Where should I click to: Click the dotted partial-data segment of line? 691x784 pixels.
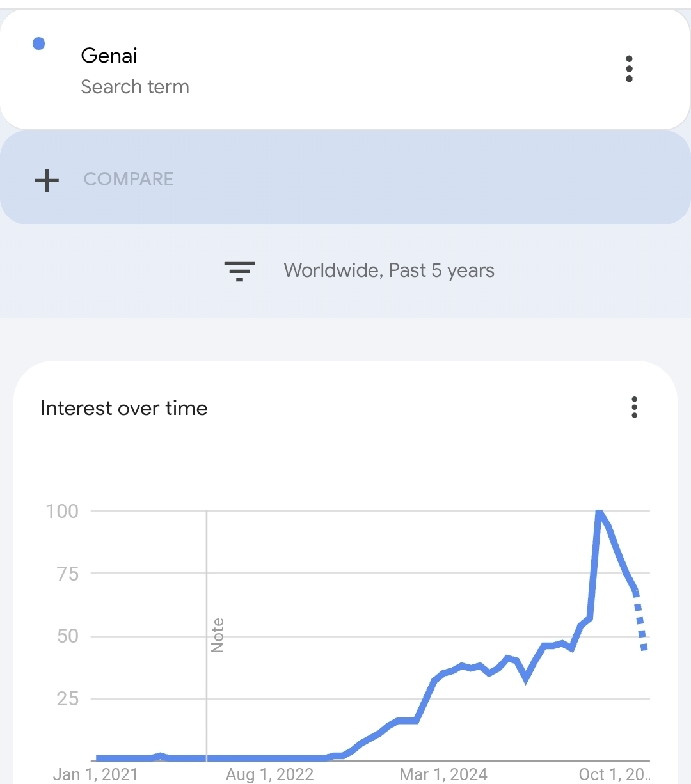coord(640,620)
